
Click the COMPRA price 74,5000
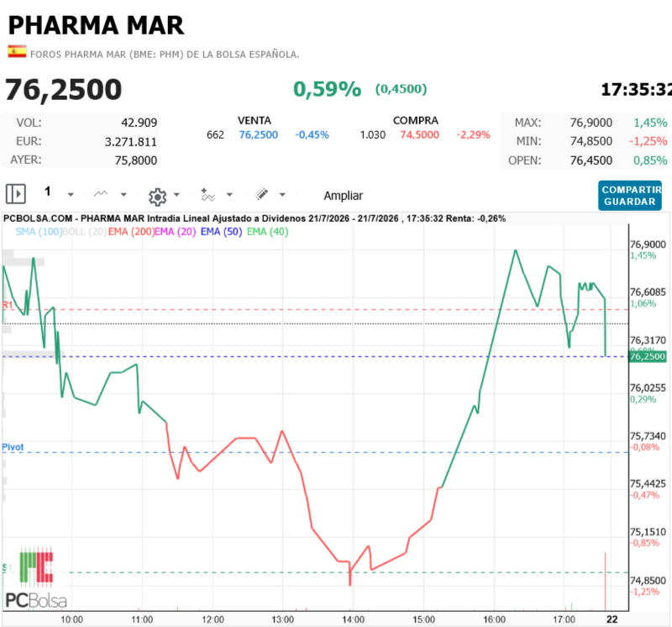[419, 135]
